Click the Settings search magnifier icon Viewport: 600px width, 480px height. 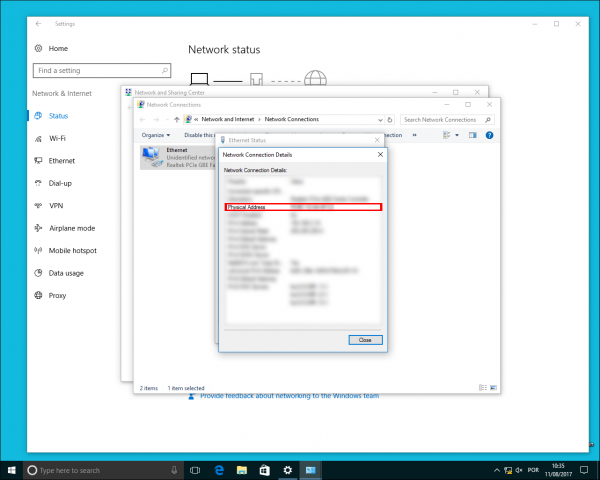(x=165, y=70)
